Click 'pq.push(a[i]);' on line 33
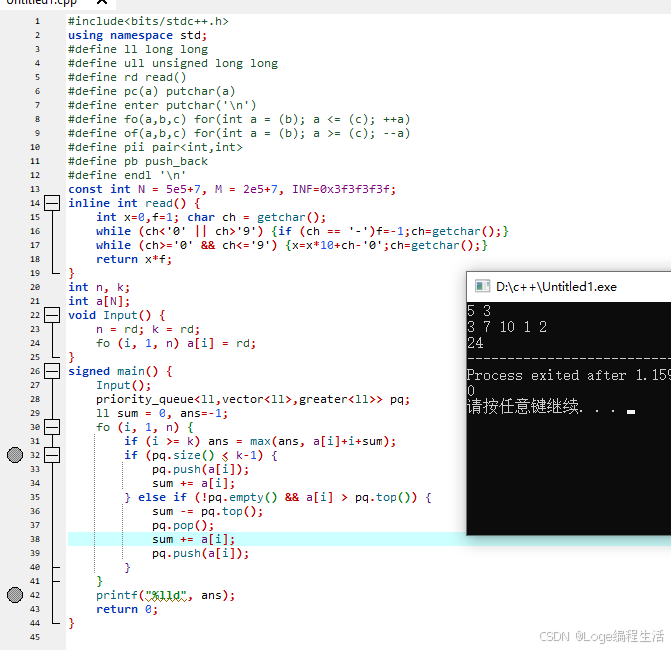This screenshot has height=650, width=671. 200,469
